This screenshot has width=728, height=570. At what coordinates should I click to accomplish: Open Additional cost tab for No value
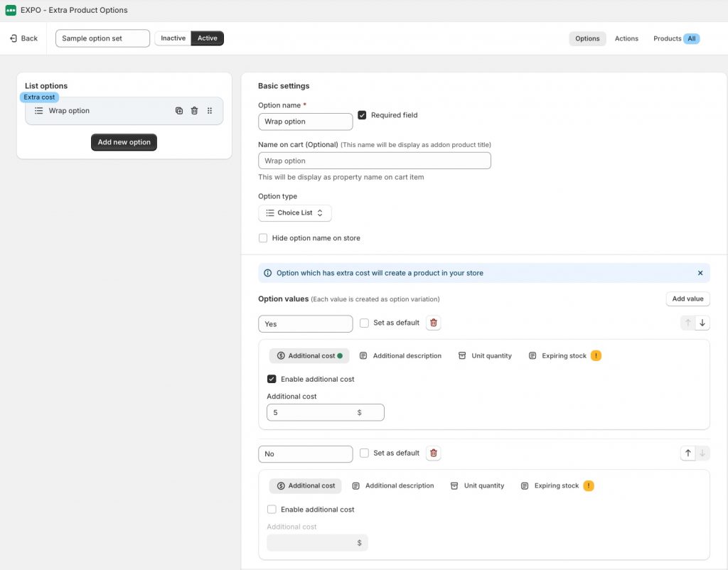point(306,486)
